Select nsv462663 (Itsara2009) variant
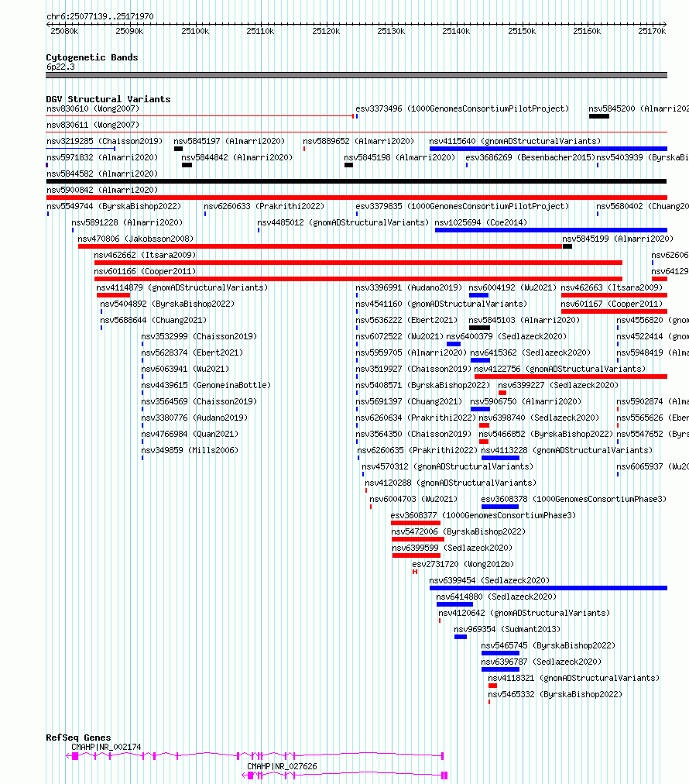The width and height of the screenshot is (689, 784). pos(612,287)
